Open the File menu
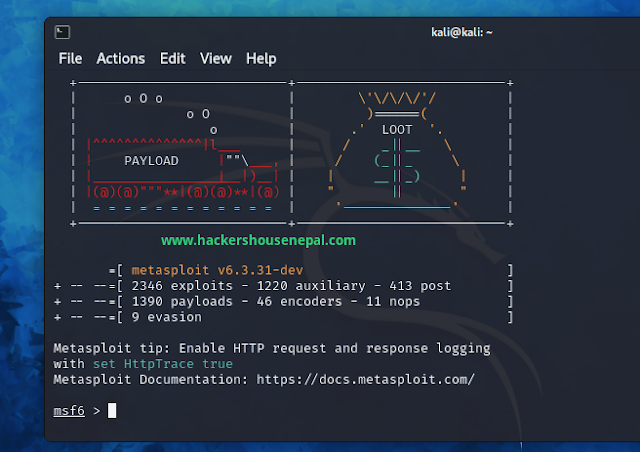This screenshot has height=452, width=640. [70, 59]
